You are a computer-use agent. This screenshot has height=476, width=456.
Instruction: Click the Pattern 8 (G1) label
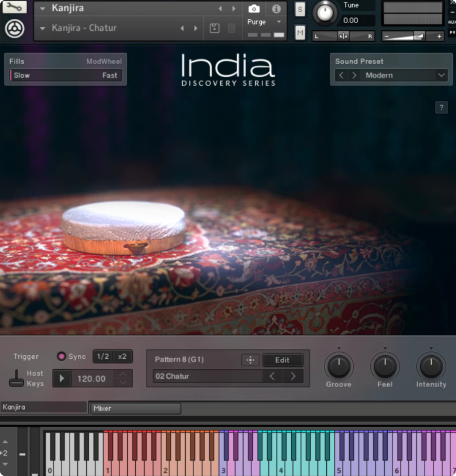[x=179, y=359]
